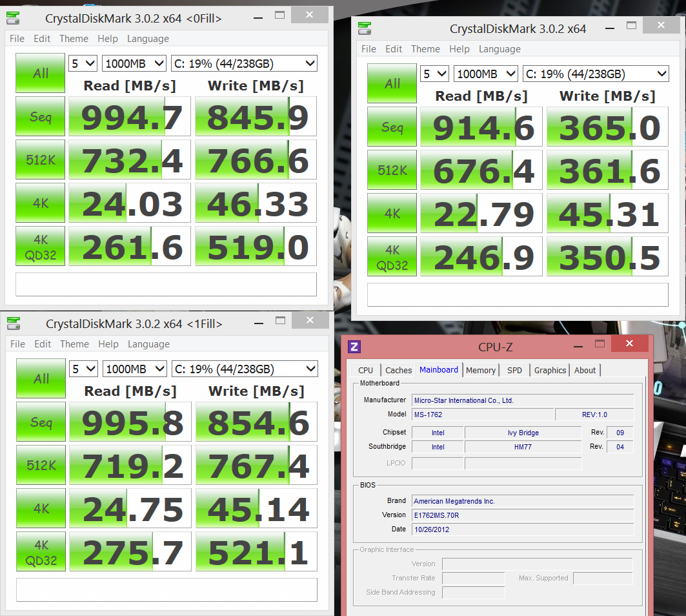Minimize the 0Fill CrystalDiskMark window

click(258, 18)
